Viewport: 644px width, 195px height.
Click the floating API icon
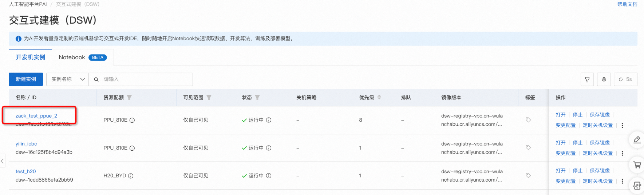pos(637,186)
